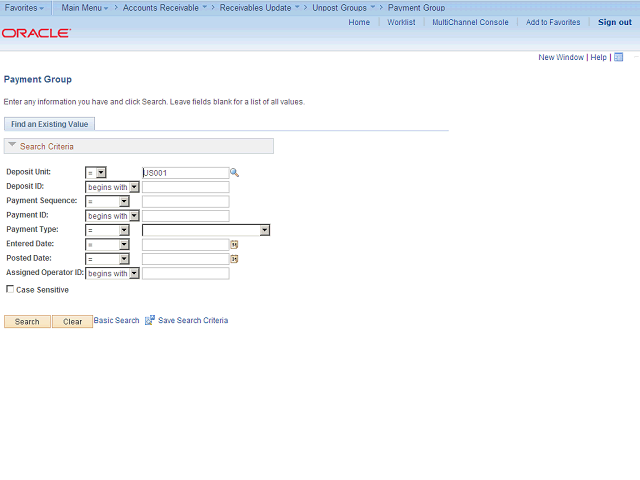The width and height of the screenshot is (640, 480).
Task: Open the Deposit ID operator dropdown
Action: [x=112, y=187]
